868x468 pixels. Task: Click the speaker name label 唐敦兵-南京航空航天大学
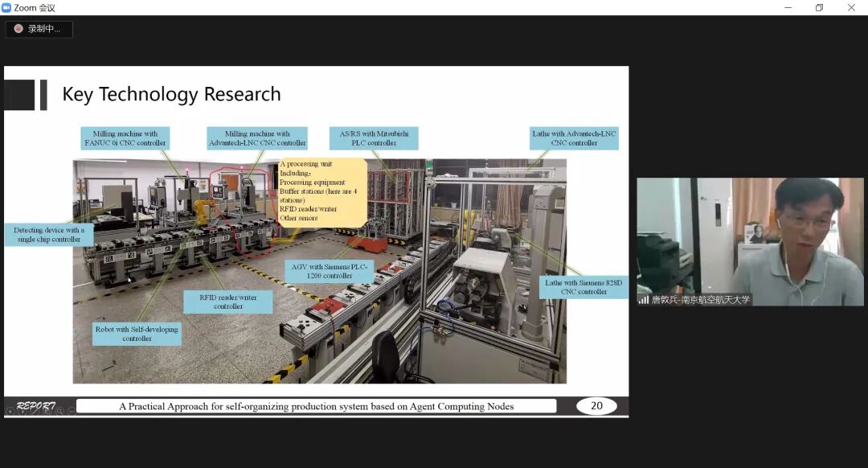coord(701,300)
